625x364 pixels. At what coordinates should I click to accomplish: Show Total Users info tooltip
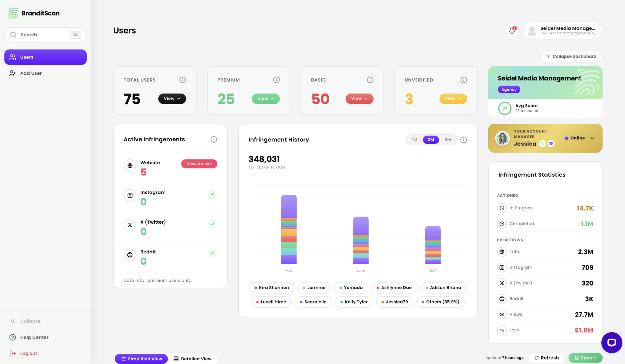click(x=182, y=80)
